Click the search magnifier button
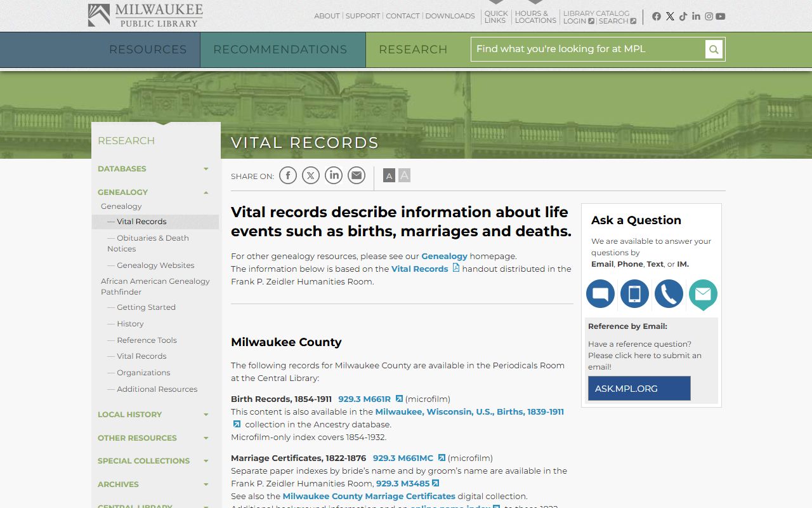The image size is (812, 508). (714, 49)
